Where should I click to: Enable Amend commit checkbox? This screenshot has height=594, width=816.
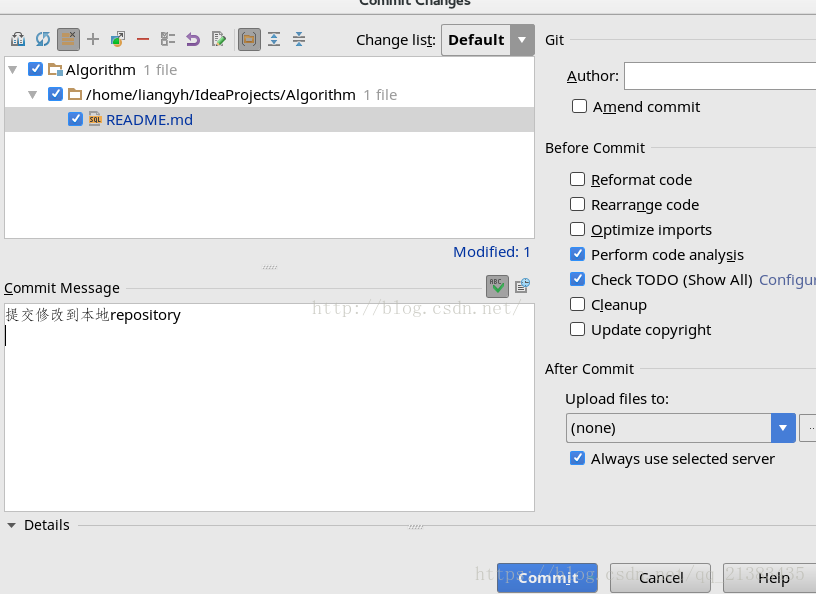[x=579, y=106]
